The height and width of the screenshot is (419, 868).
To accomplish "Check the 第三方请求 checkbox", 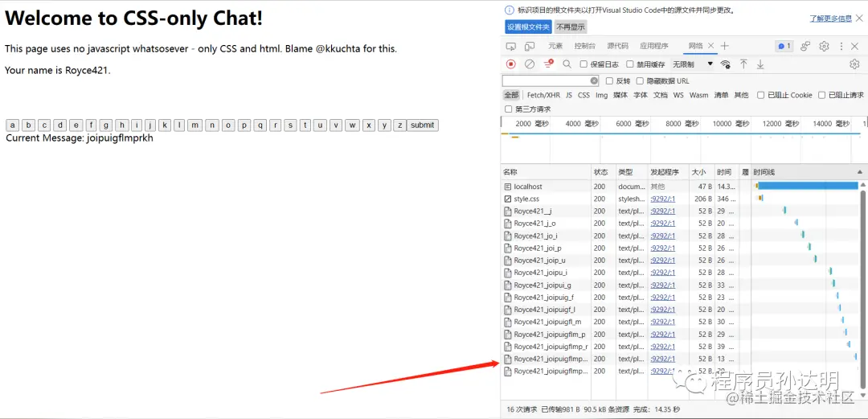I will (x=508, y=109).
